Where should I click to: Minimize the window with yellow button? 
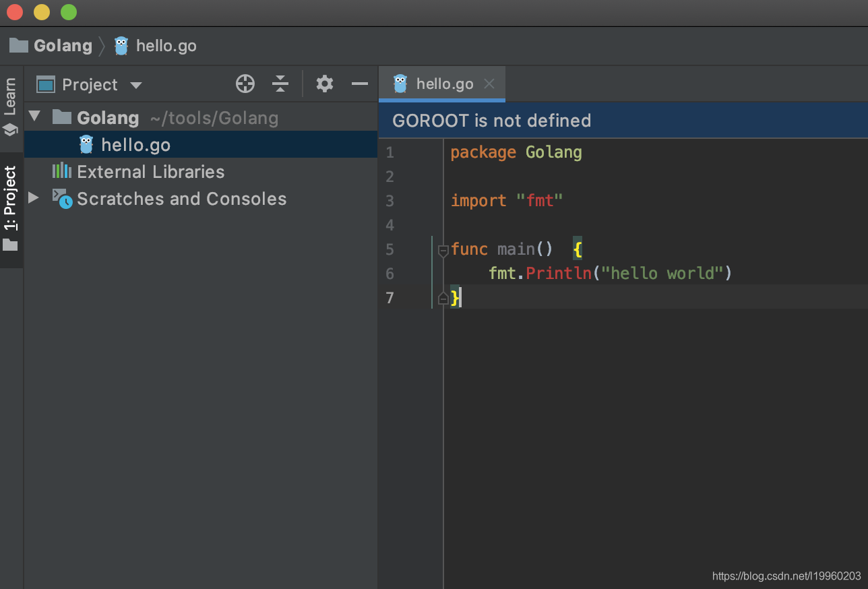click(42, 12)
